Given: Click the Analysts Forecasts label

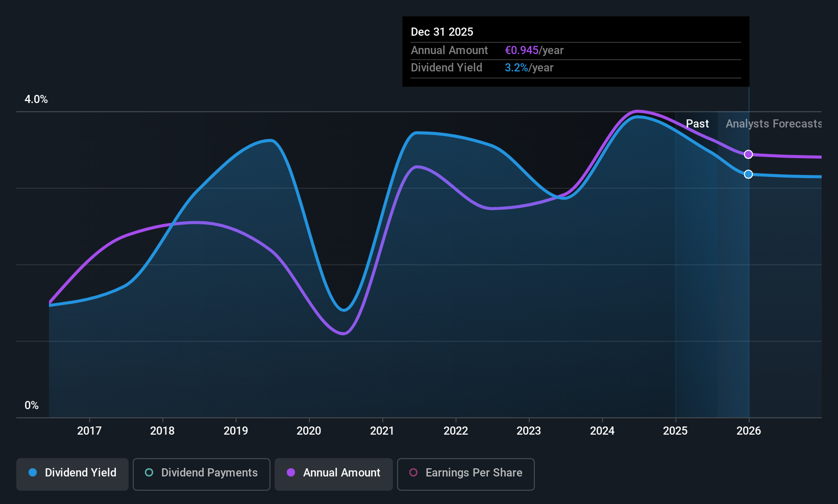Looking at the screenshot, I should coord(774,124).
